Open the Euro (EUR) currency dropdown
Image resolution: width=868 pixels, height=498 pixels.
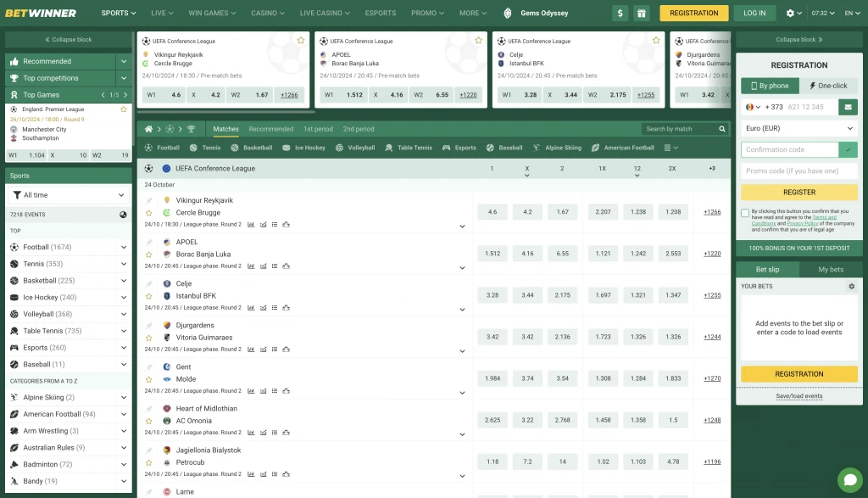(x=798, y=128)
